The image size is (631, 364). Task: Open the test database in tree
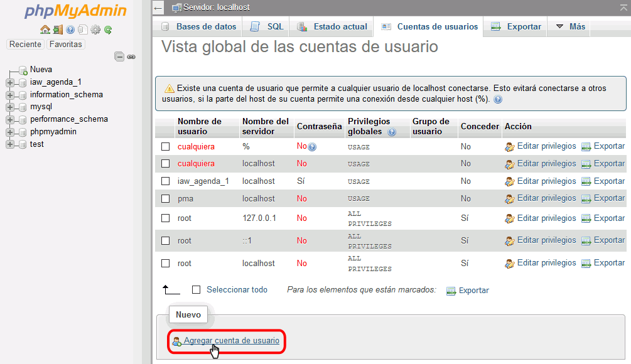pos(36,144)
